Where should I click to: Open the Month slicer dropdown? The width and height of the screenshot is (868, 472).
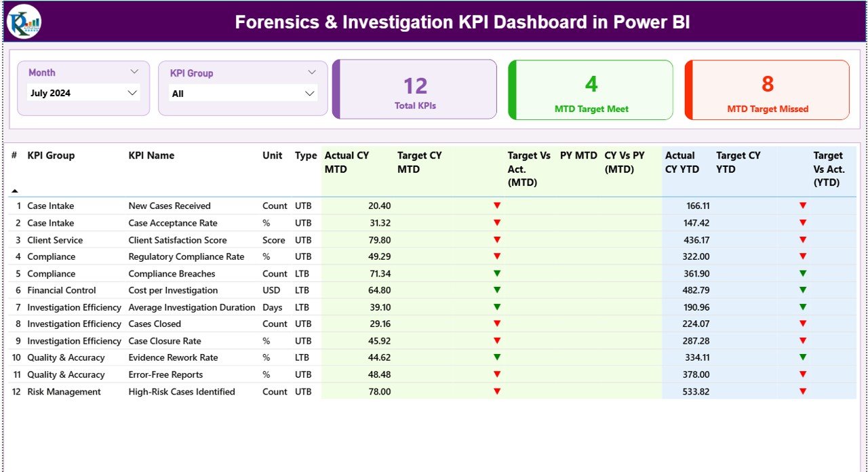[x=134, y=71]
